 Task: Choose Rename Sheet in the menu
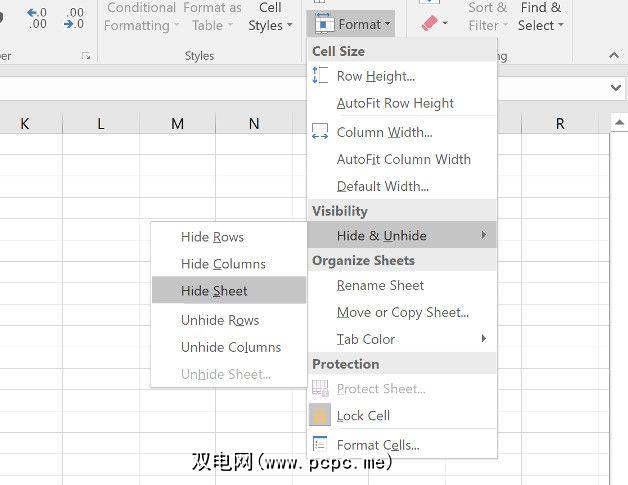(380, 285)
